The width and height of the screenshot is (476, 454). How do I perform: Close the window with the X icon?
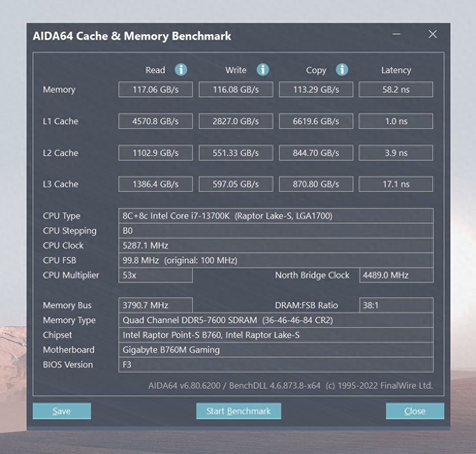(433, 34)
